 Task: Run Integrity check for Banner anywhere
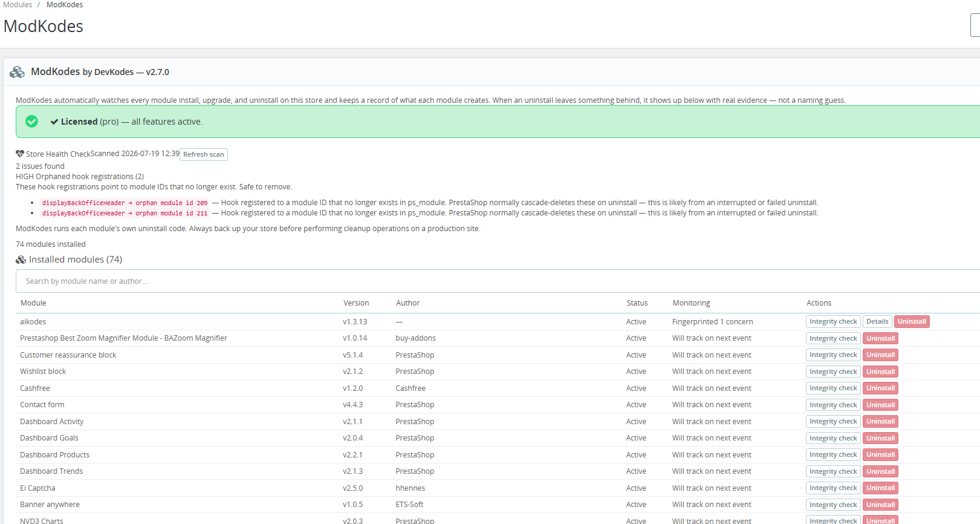[x=833, y=505]
